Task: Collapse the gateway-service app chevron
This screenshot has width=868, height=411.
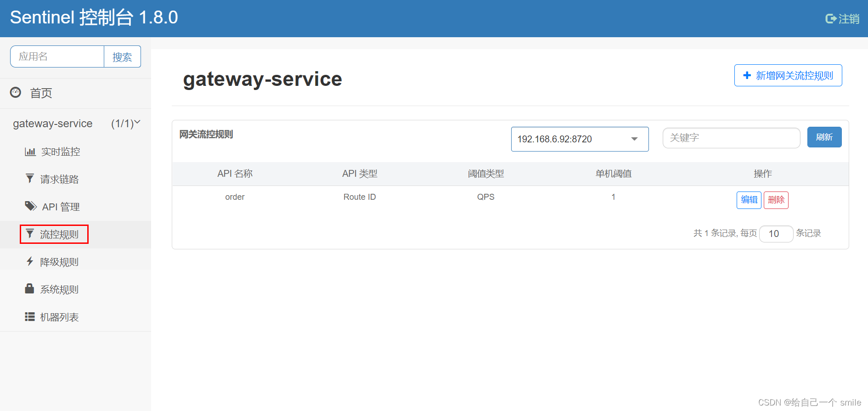Action: click(x=137, y=122)
